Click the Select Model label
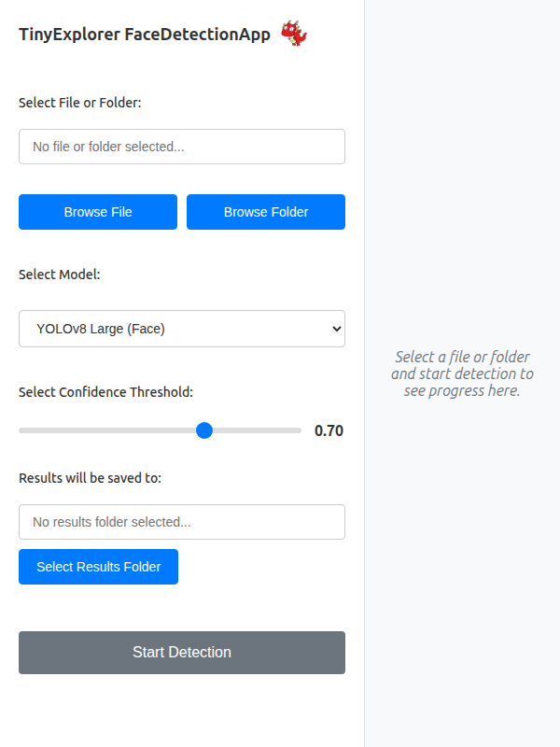 point(59,275)
